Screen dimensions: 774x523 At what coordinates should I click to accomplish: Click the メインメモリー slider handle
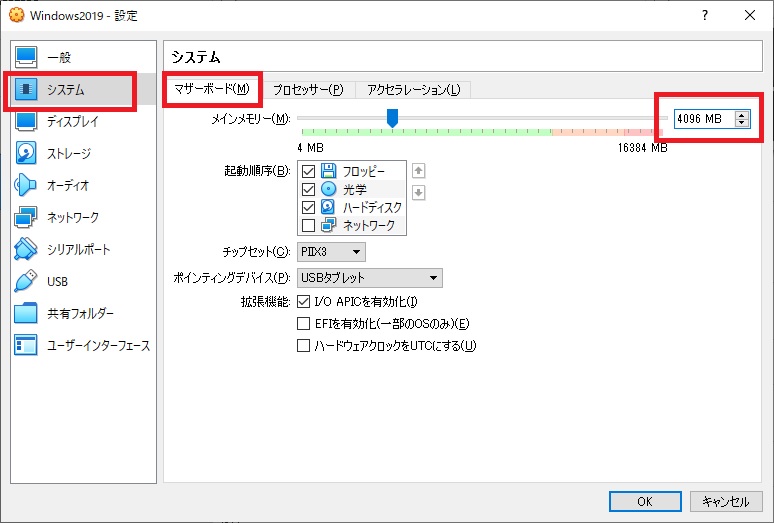(x=392, y=118)
